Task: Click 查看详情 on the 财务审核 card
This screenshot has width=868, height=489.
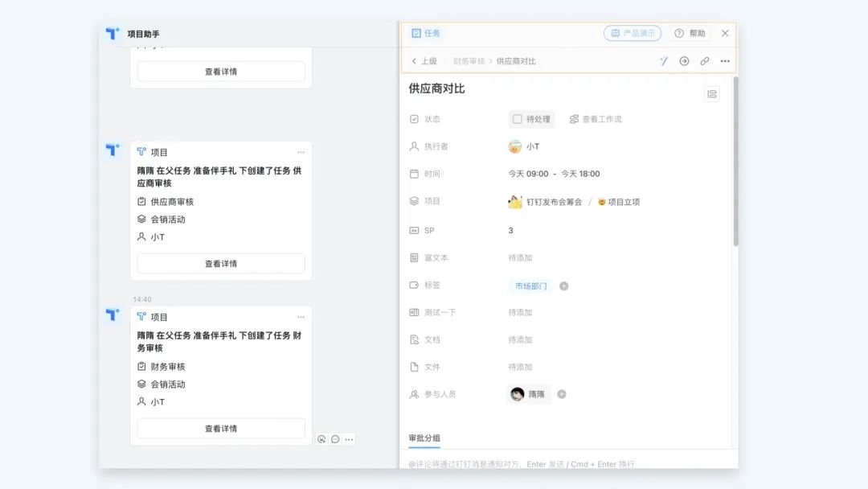Action: (x=221, y=429)
